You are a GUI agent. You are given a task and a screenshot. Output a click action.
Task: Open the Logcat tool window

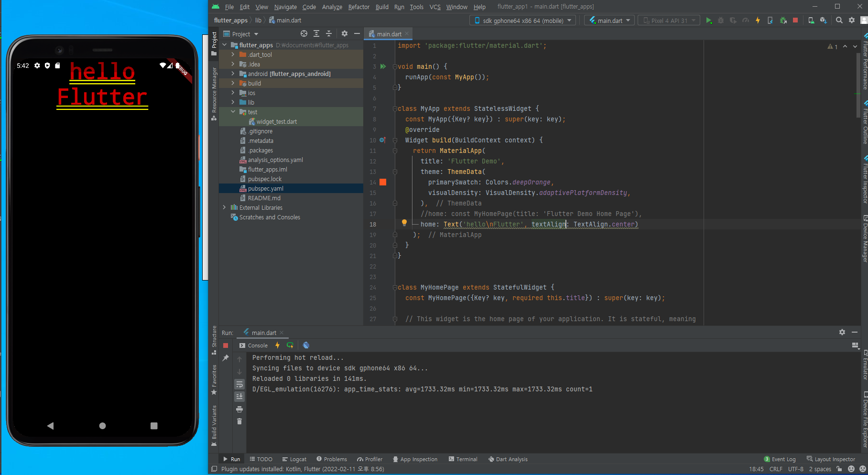[x=294, y=459]
